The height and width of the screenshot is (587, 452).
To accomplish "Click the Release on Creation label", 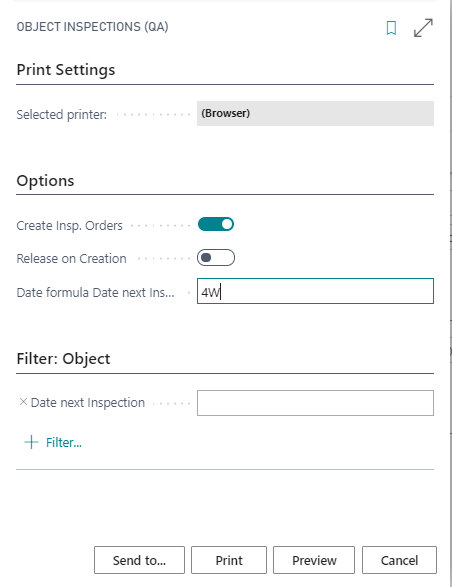I will tap(72, 259).
